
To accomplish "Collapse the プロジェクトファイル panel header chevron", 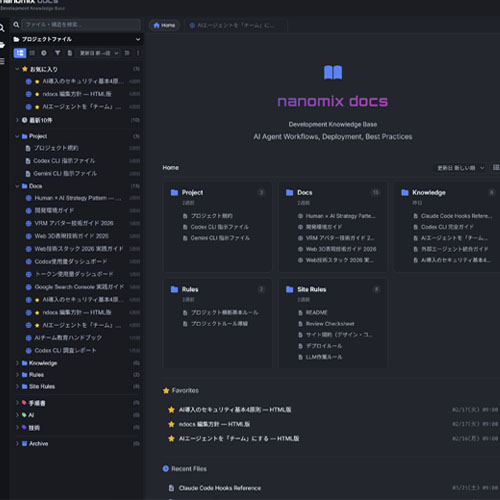I will coord(138,39).
